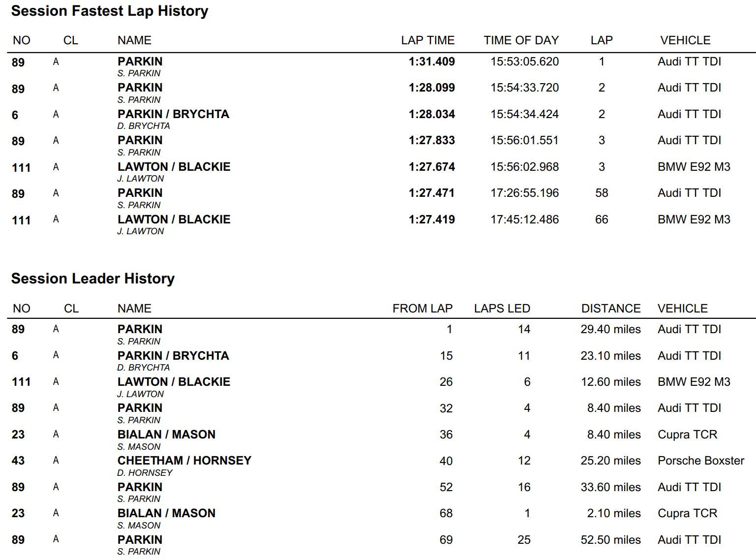This screenshot has height=560, width=756.
Task: Click distance value 29.40 miles
Action: tap(610, 329)
